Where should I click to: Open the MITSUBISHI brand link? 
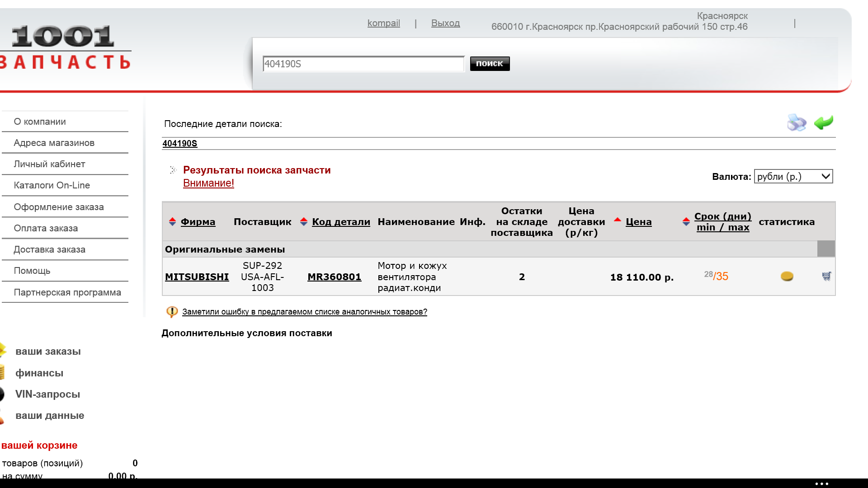tap(197, 277)
